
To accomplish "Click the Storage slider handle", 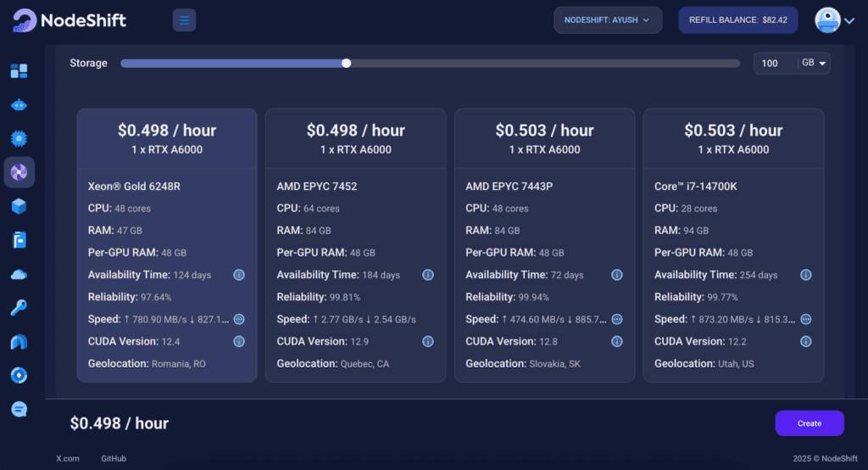I will coord(346,63).
